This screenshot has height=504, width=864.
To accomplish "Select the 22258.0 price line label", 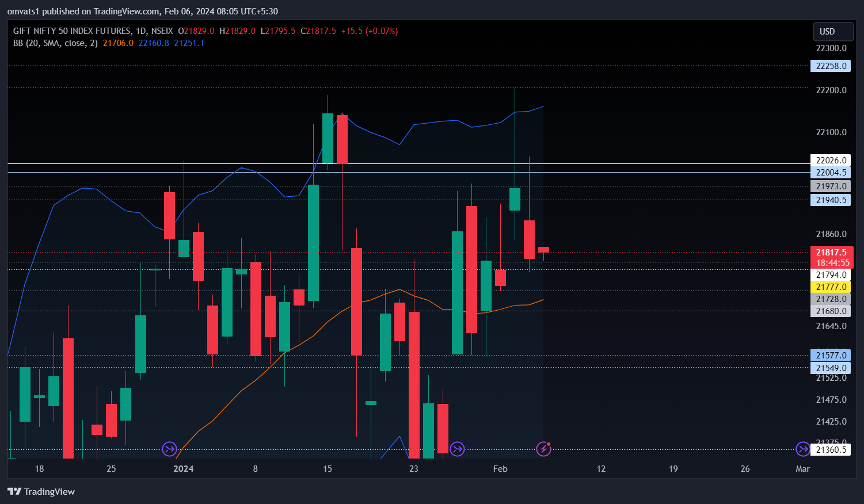I will click(x=831, y=66).
